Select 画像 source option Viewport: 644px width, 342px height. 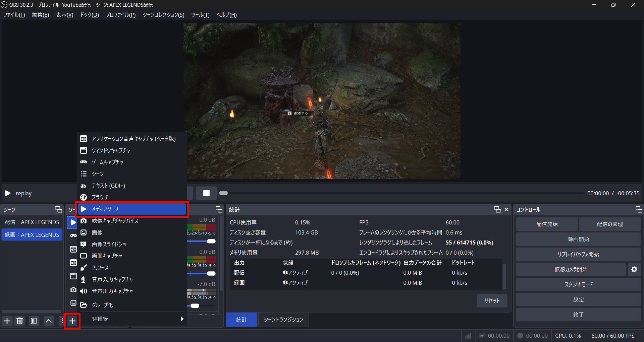point(132,232)
